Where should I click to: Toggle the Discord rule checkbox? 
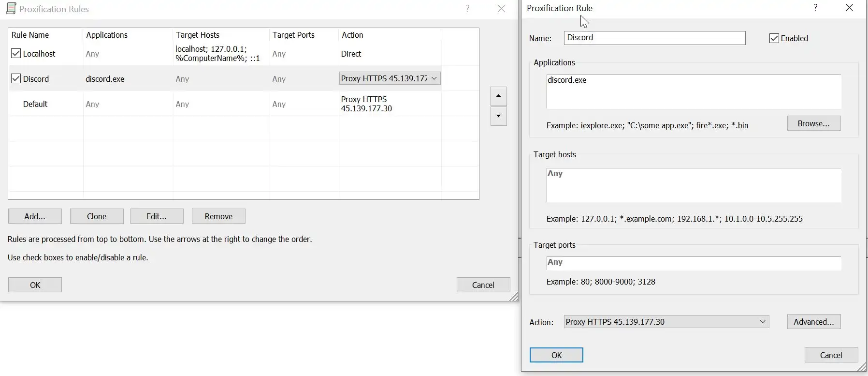pyautogui.click(x=16, y=78)
